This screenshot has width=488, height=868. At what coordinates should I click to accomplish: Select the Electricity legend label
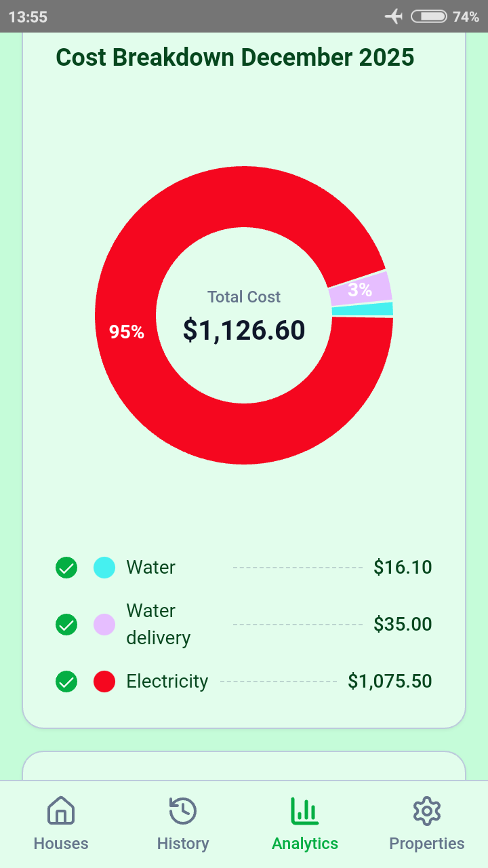tap(167, 682)
